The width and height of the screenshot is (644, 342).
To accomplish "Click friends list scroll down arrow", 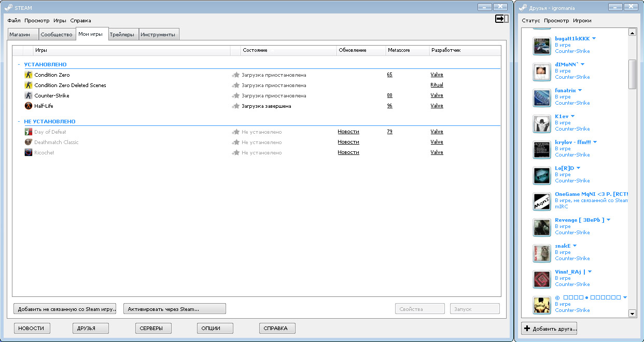I will (x=632, y=313).
